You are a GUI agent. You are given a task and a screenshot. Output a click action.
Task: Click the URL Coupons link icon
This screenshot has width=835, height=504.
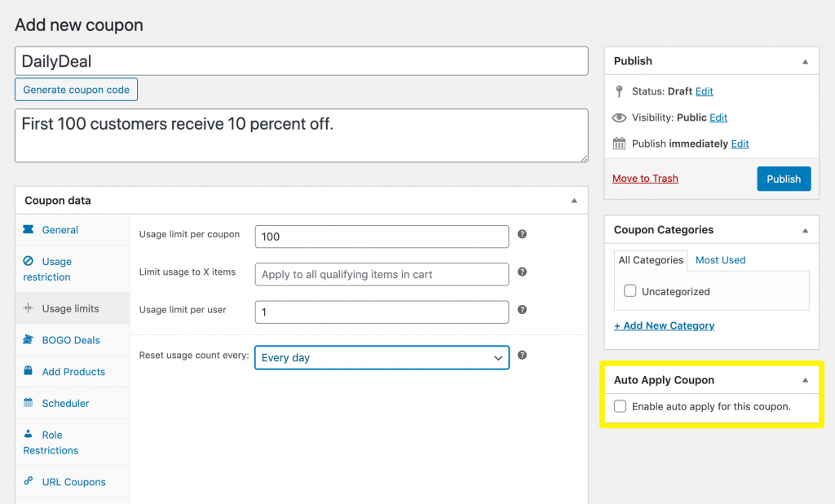coord(29,480)
